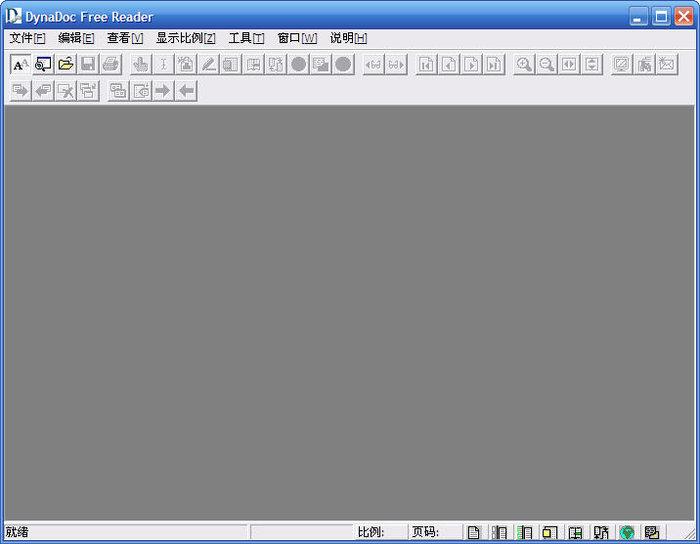700x544 pixels.
Task: Click the rightmost picture icon in status bar
Action: click(652, 532)
